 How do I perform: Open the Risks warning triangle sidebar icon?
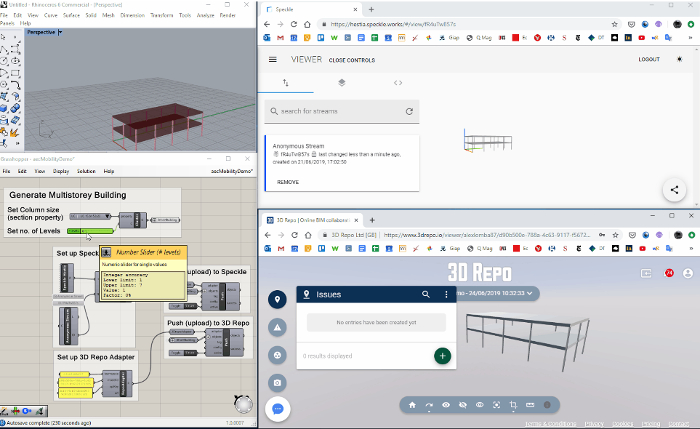(x=277, y=327)
